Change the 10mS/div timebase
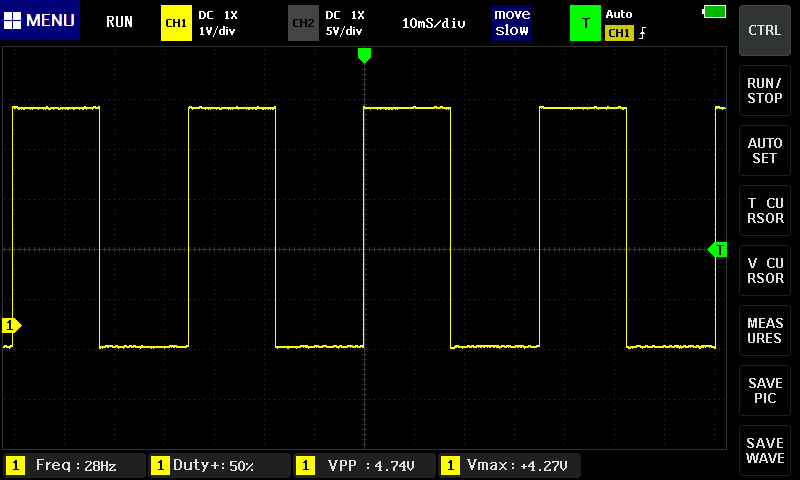The image size is (800, 480). pyautogui.click(x=434, y=23)
